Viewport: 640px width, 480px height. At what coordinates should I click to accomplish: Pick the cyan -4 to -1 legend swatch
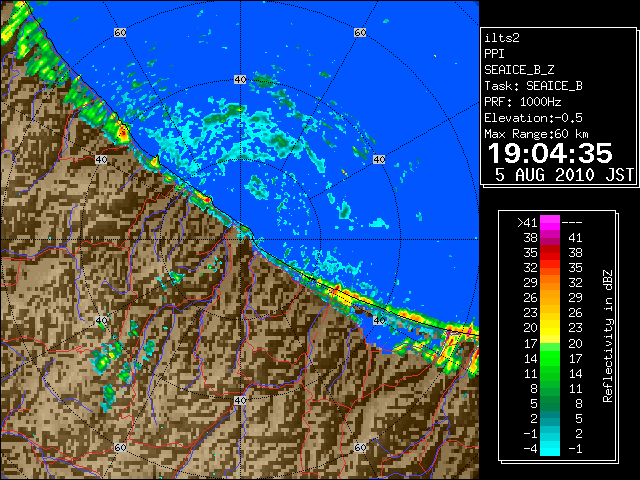(x=550, y=449)
